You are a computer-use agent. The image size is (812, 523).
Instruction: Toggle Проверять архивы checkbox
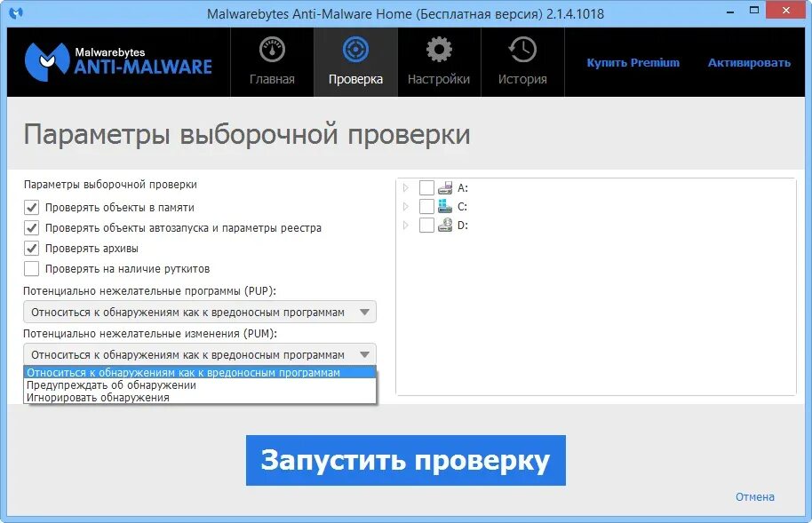pyautogui.click(x=32, y=248)
